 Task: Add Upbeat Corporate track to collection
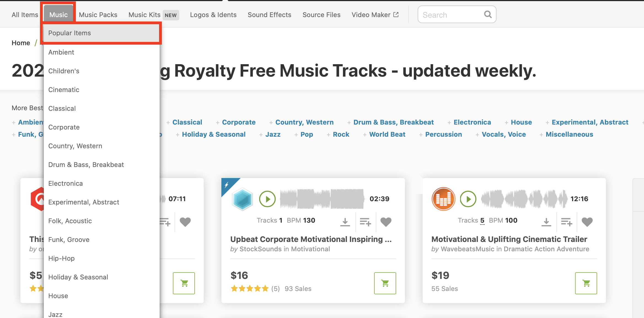[x=365, y=222]
